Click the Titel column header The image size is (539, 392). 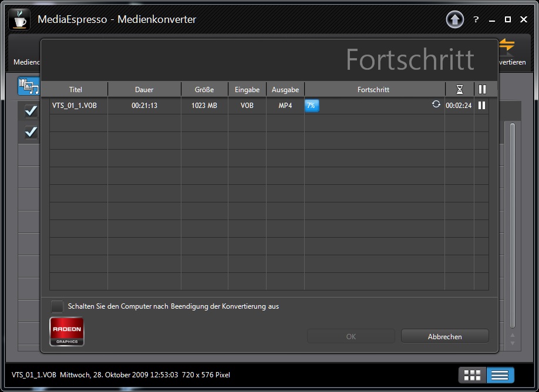pyautogui.click(x=75, y=90)
